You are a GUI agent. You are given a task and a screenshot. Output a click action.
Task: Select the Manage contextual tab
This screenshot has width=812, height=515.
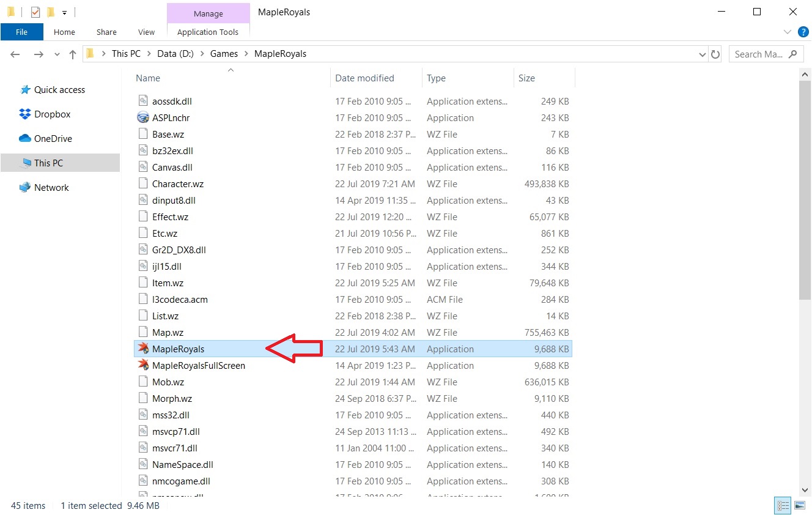(x=209, y=13)
